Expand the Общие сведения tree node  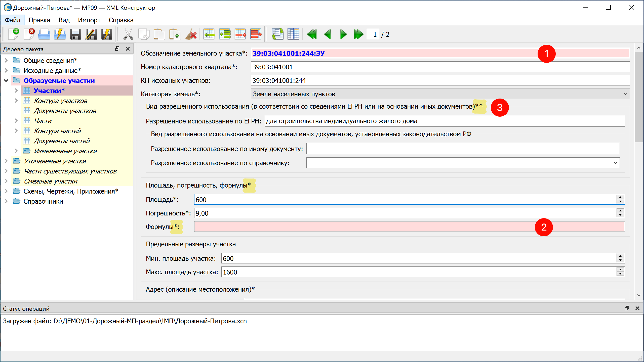click(6, 60)
